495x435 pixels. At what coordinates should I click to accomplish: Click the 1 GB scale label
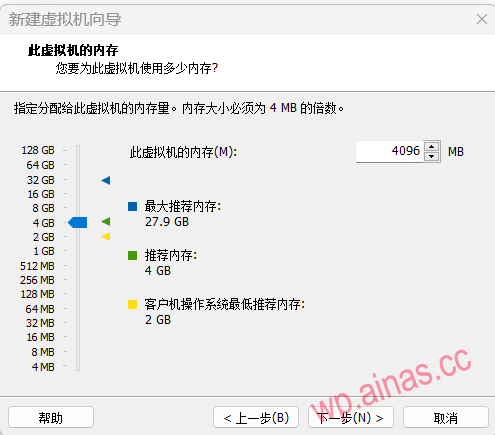coord(44,251)
